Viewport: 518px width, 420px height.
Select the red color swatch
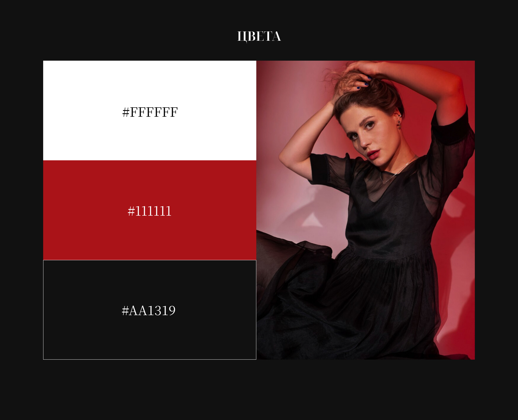[150, 210]
